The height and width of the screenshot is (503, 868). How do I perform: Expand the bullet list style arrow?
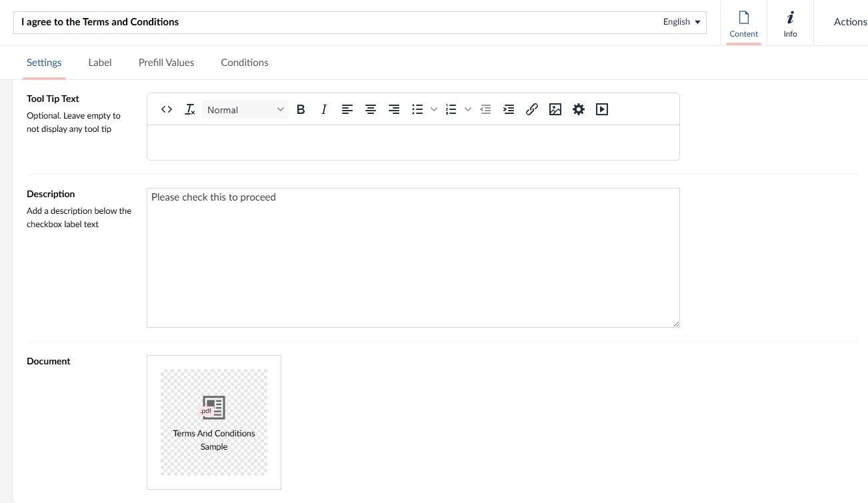point(434,109)
